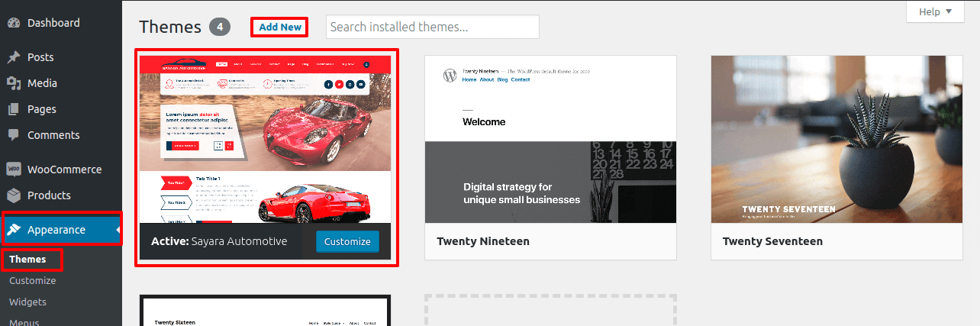
Task: Expand the Help dropdown tab
Action: [935, 11]
